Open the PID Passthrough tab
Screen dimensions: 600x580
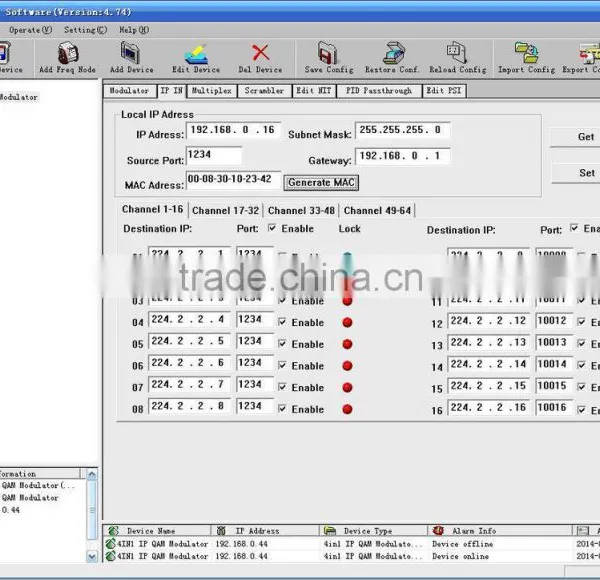(x=379, y=91)
